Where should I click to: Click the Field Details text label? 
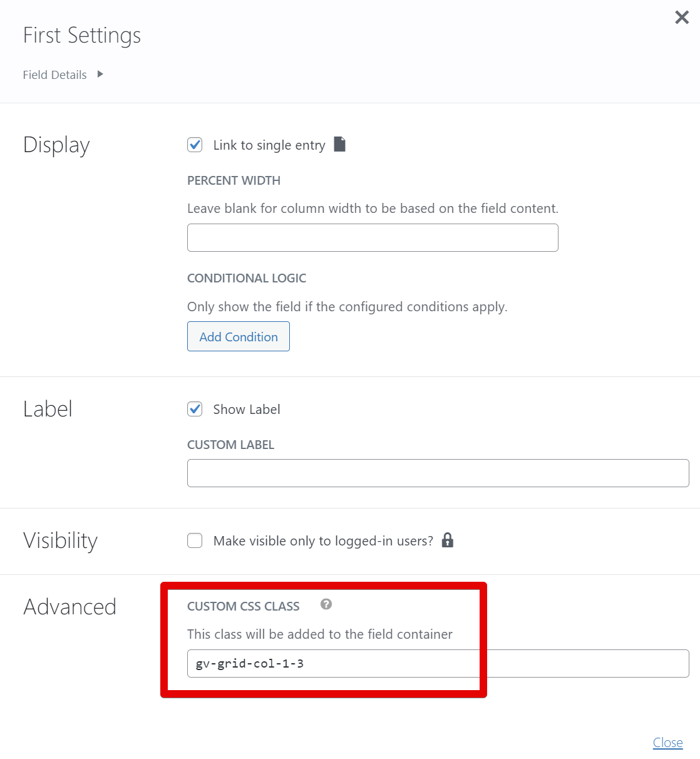[55, 75]
